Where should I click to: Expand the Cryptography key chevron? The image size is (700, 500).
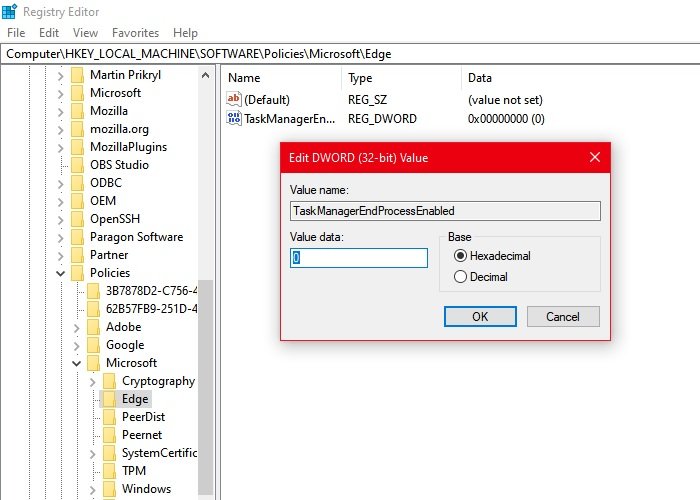click(92, 382)
